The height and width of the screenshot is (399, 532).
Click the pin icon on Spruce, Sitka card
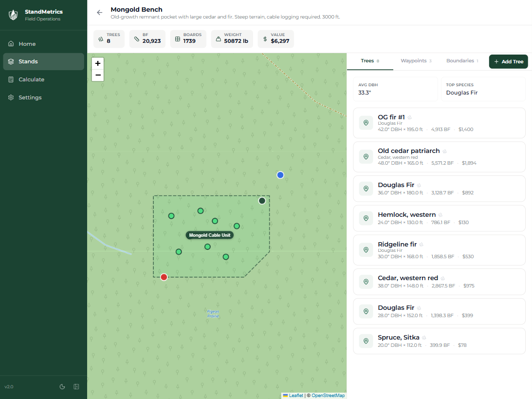[x=366, y=341]
